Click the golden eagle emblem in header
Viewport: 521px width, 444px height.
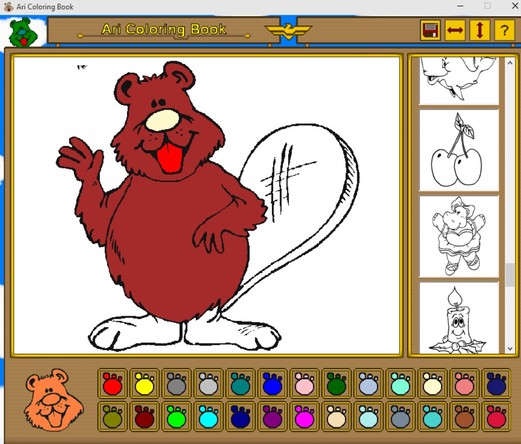[288, 31]
